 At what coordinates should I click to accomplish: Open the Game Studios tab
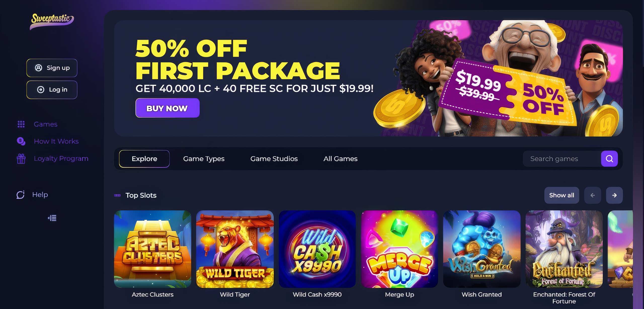tap(274, 159)
